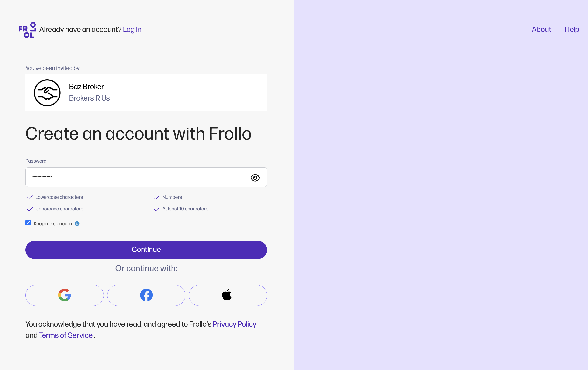588x370 pixels.
Task: Click the Numbers requirement checkmark icon
Action: [x=156, y=197]
